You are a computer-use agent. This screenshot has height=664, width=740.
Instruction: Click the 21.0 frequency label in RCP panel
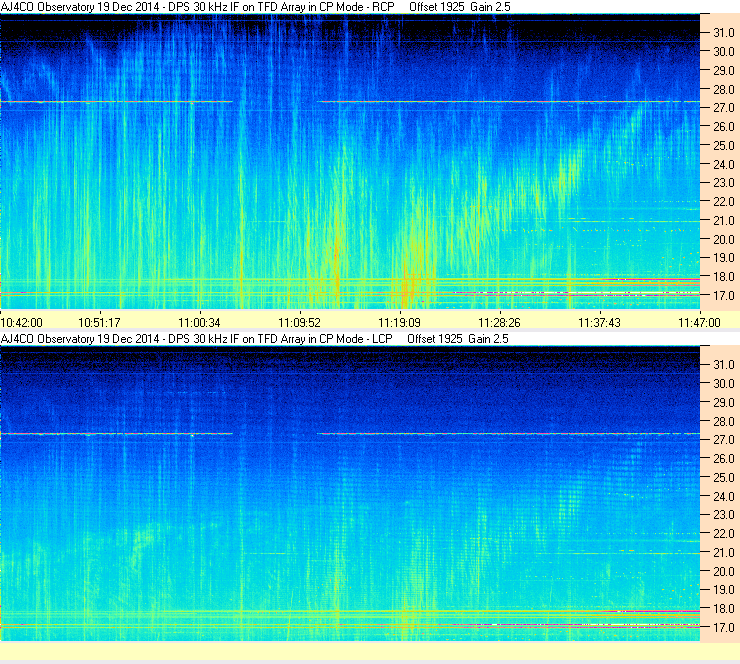[x=723, y=220]
